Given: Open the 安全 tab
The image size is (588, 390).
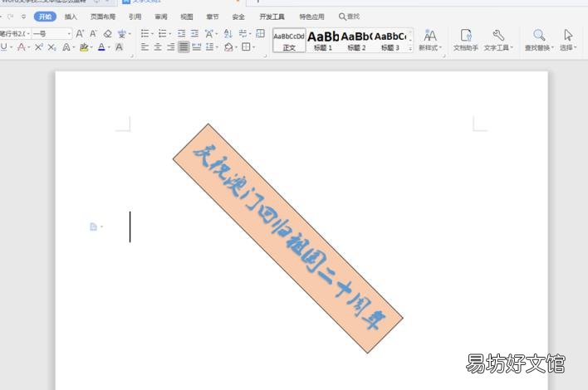Looking at the screenshot, I should (x=238, y=17).
